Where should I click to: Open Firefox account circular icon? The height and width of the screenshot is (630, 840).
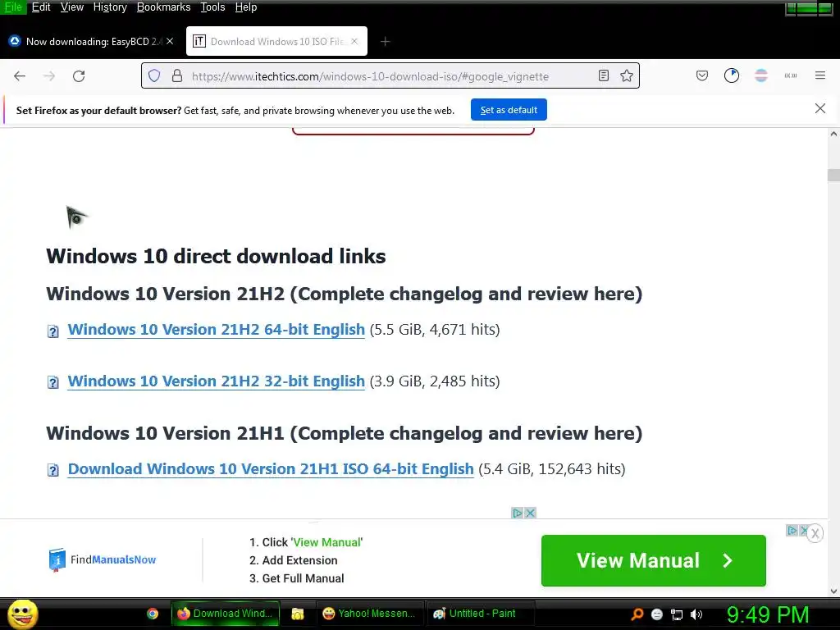tap(732, 76)
